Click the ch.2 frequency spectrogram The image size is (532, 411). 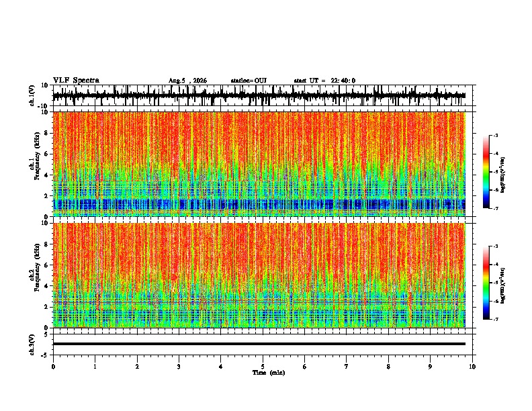(x=259, y=275)
